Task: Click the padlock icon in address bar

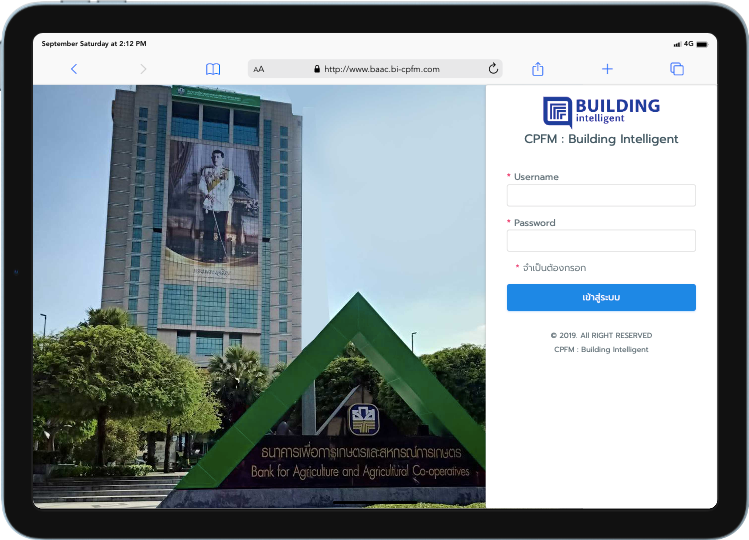Action: 317,69
